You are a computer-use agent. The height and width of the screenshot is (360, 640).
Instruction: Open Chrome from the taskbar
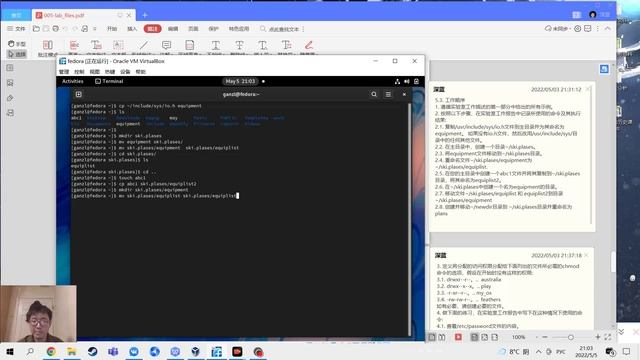[x=51, y=351]
